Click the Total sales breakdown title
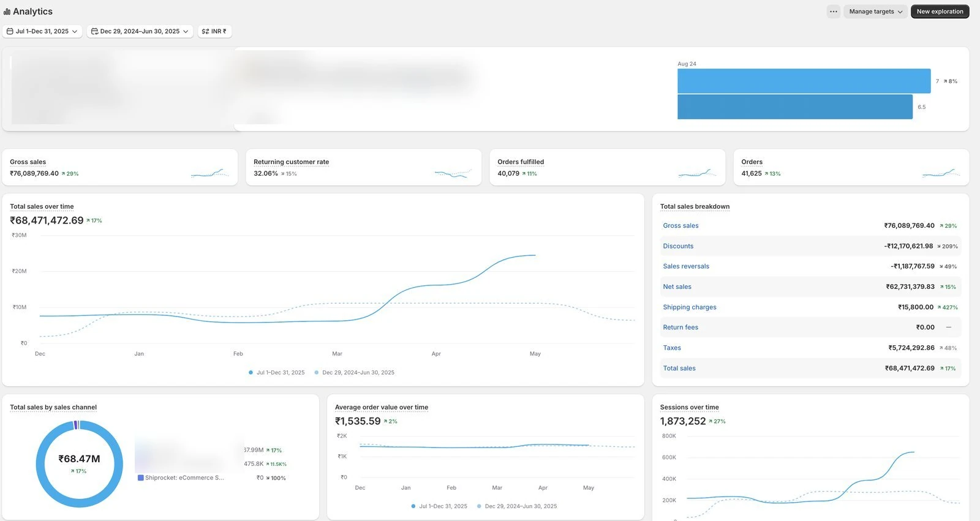 (695, 206)
